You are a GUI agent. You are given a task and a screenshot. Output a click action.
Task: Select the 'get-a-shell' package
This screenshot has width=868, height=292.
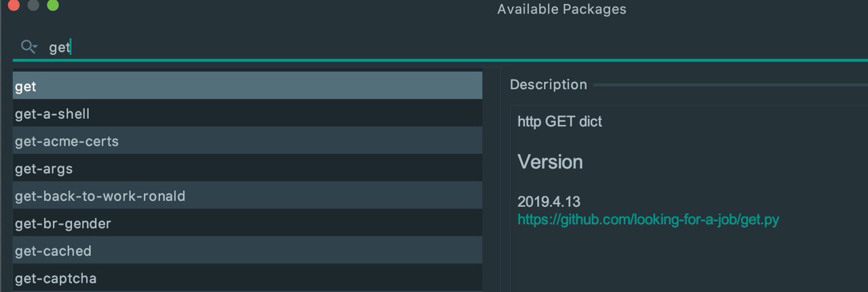click(x=248, y=113)
